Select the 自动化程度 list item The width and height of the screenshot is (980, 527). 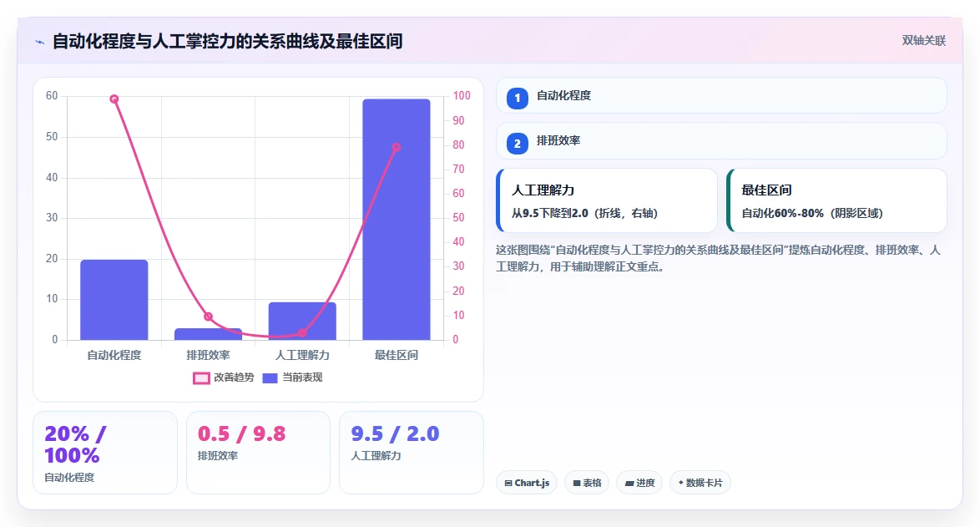click(x=721, y=96)
